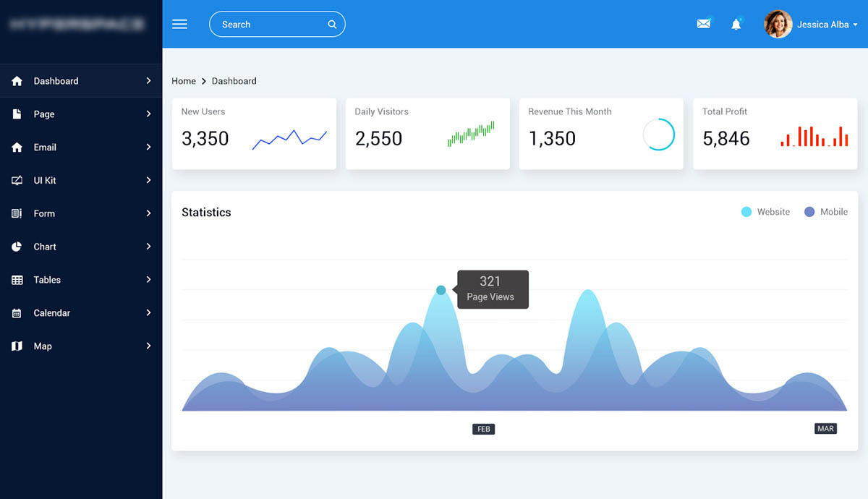The height and width of the screenshot is (499, 868).
Task: Expand the Email menu chevron
Action: click(x=148, y=148)
